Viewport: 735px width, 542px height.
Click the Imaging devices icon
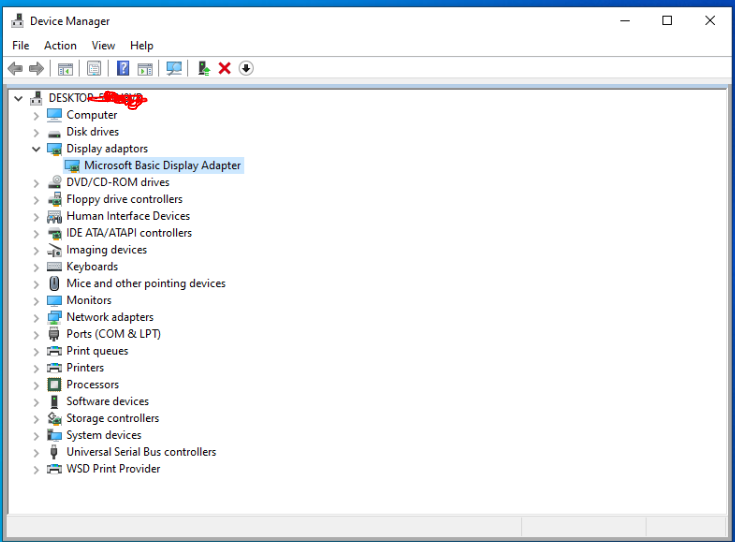54,250
